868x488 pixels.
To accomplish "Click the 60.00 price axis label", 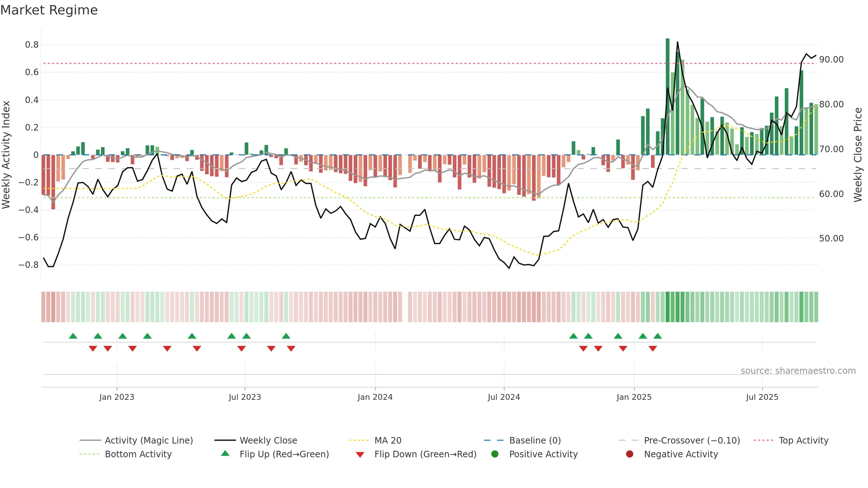I will pos(831,194).
